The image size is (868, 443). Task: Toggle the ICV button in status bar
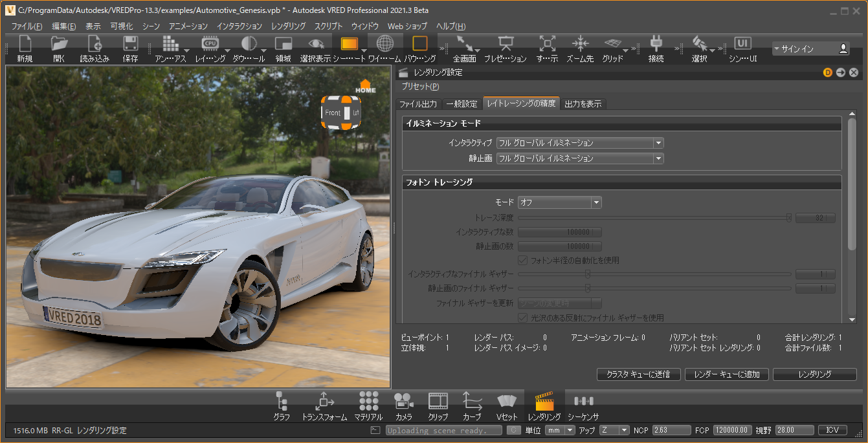click(832, 430)
